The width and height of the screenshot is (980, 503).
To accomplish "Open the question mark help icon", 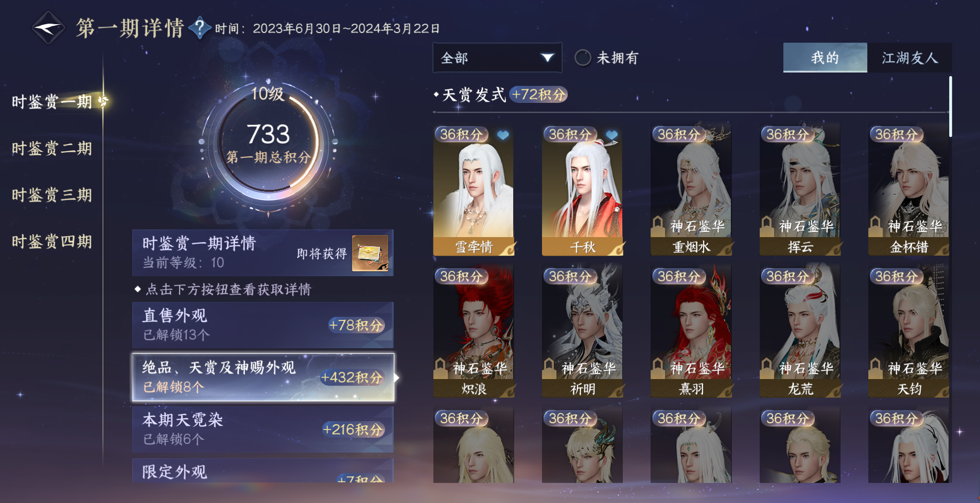I will tap(200, 28).
